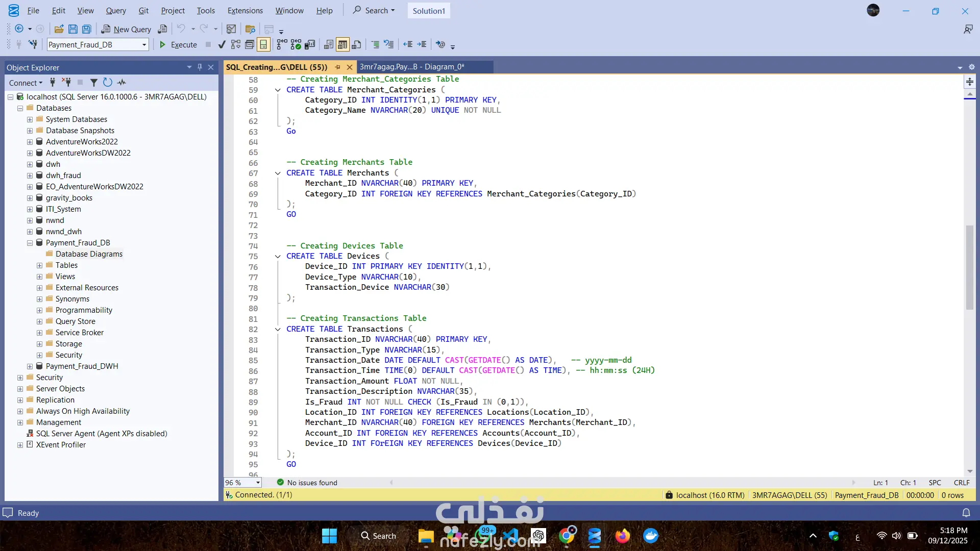Toggle Results to Grid option
This screenshot has width=980, height=551.
click(x=342, y=44)
